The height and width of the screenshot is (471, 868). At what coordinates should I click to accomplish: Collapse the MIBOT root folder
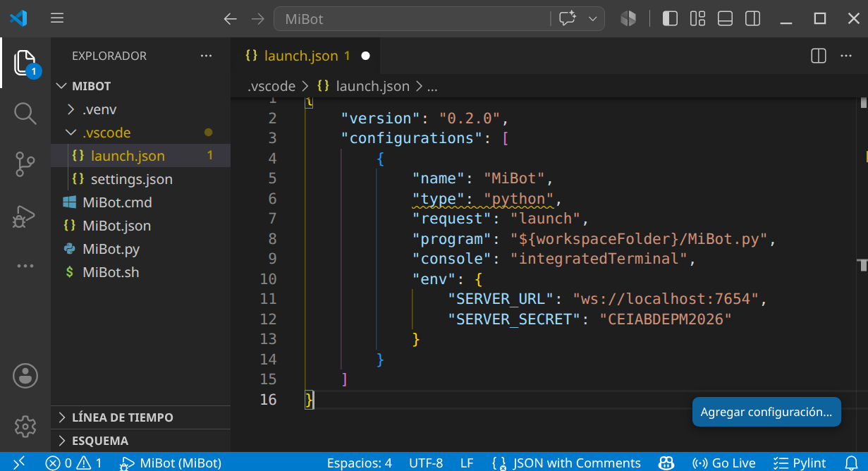[140, 86]
